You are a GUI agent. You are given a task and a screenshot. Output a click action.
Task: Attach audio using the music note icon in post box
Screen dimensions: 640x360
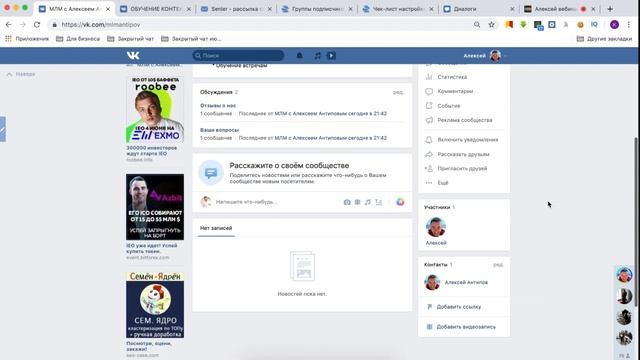(x=368, y=202)
